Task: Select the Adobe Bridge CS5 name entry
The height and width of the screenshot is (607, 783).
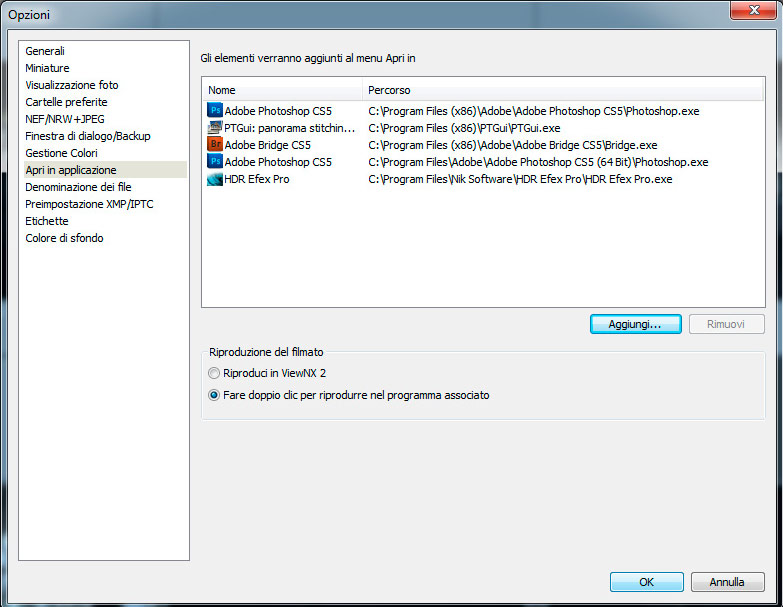Action: pyautogui.click(x=268, y=145)
